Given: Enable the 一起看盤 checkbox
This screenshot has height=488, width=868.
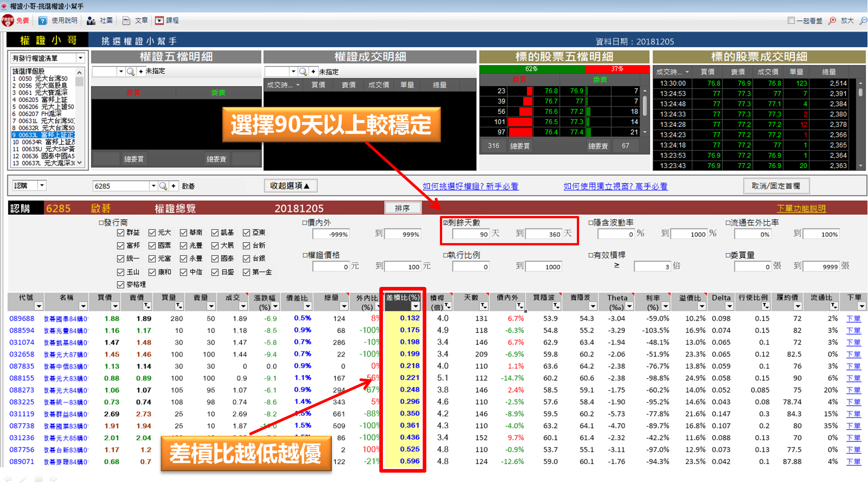Looking at the screenshot, I should pyautogui.click(x=791, y=20).
